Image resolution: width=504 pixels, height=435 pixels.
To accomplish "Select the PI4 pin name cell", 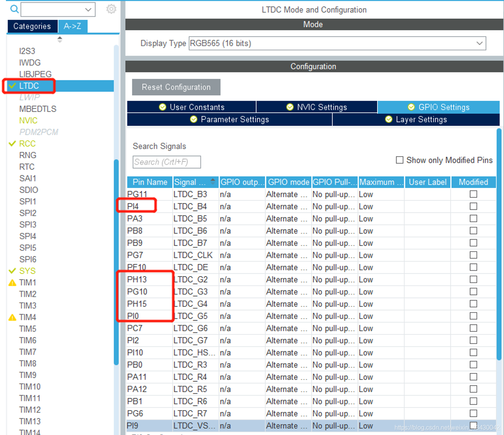I will coord(149,206).
